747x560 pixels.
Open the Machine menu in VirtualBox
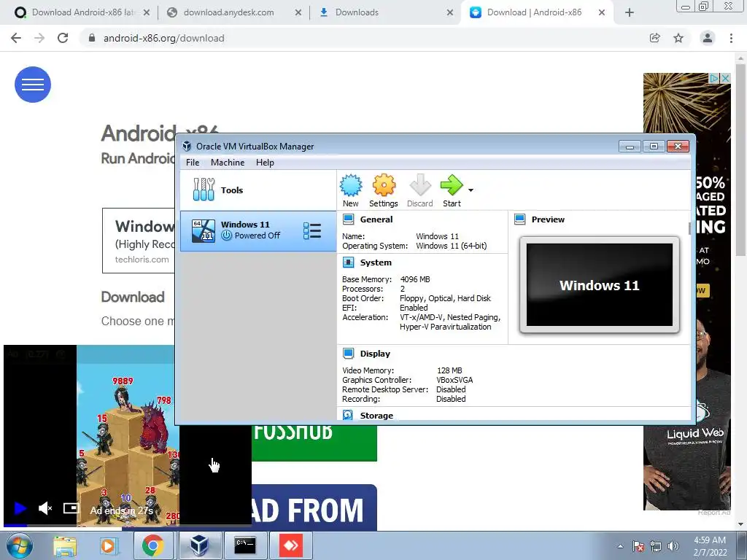pyautogui.click(x=228, y=163)
